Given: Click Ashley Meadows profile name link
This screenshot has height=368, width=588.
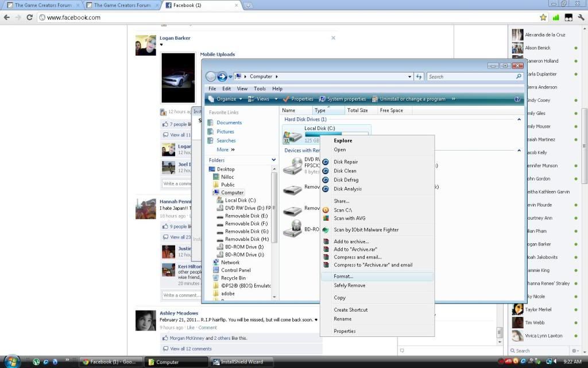Looking at the screenshot, I should coord(179,313).
